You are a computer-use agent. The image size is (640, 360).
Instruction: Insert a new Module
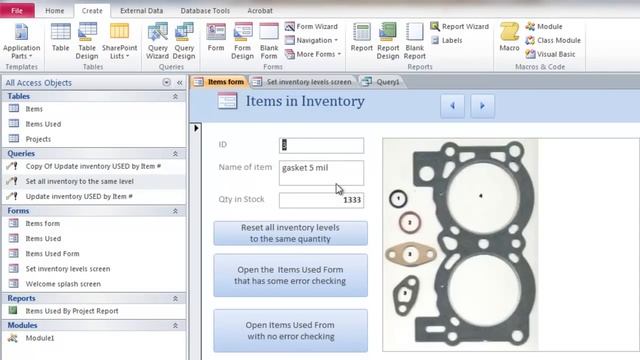[544, 27]
